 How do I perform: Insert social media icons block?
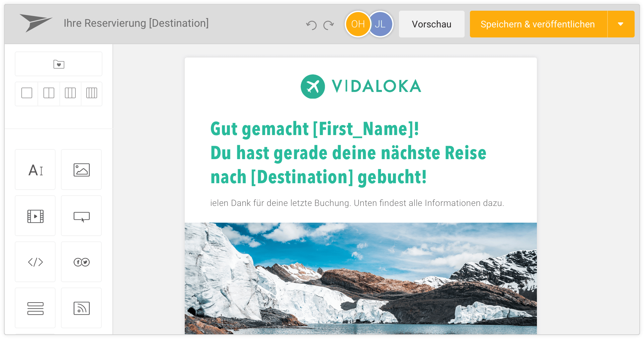coord(81,262)
